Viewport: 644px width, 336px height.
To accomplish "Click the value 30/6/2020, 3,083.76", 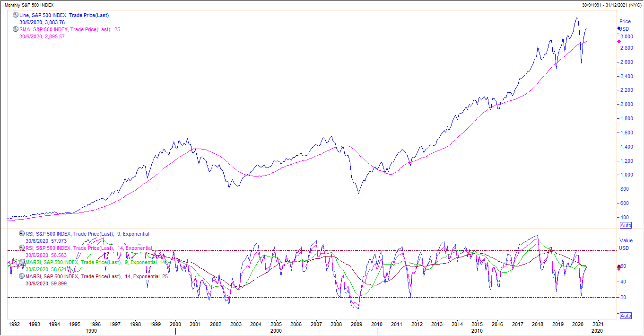I will (x=42, y=22).
